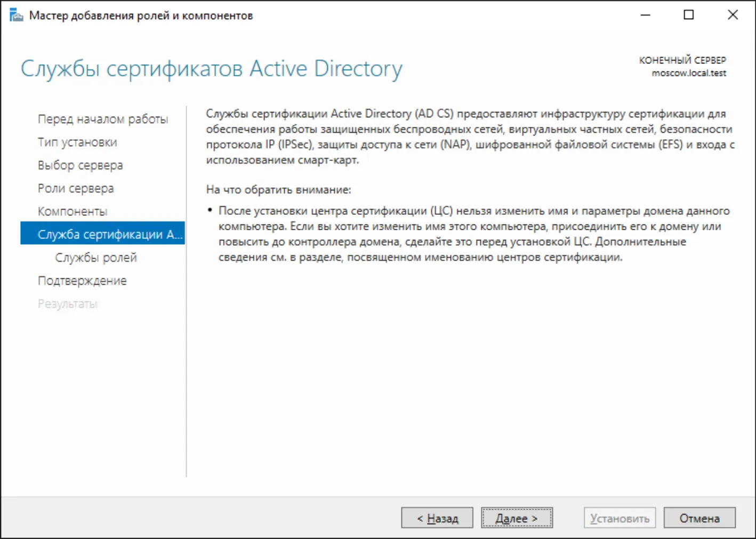Click the server name moscow.local.test
This screenshot has width=756, height=539.
pos(689,73)
